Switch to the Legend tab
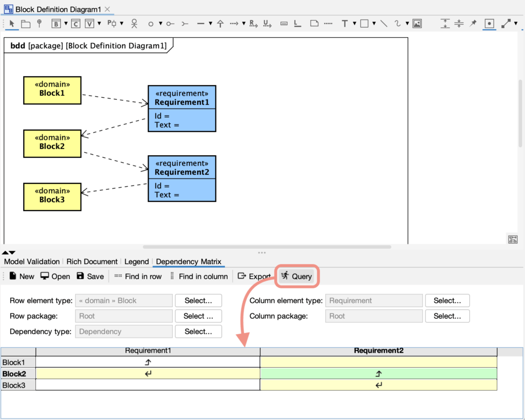The height and width of the screenshot is (420, 525). tap(136, 262)
